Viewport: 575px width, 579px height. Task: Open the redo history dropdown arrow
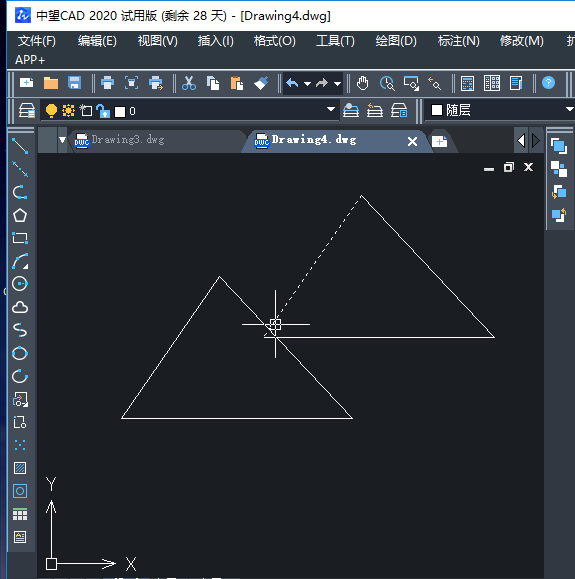[x=337, y=83]
